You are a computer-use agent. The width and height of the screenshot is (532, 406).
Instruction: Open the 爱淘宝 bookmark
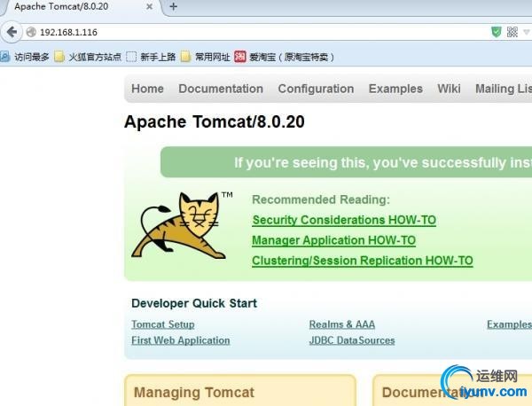[x=285, y=57]
